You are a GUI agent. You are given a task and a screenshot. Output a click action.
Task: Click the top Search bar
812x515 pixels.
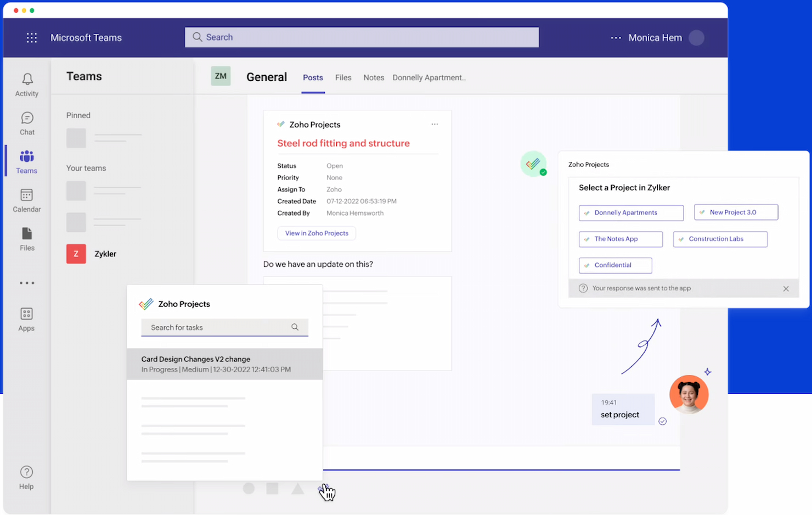point(362,37)
